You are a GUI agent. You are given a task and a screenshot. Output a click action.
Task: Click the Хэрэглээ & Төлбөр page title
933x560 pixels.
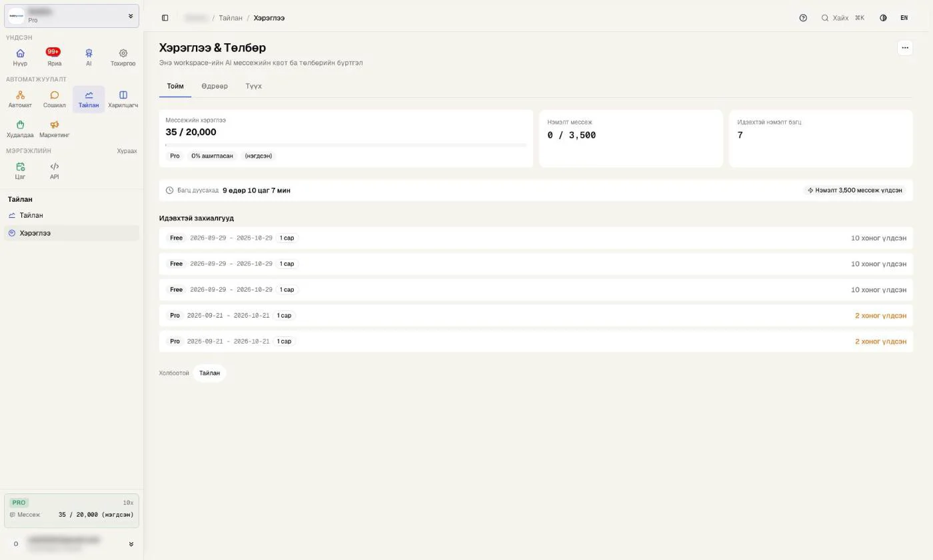point(213,48)
